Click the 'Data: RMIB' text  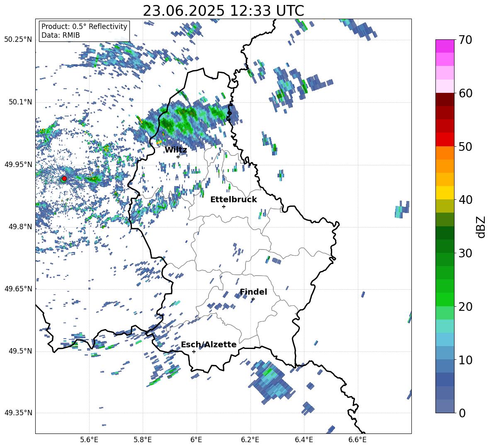click(61, 35)
